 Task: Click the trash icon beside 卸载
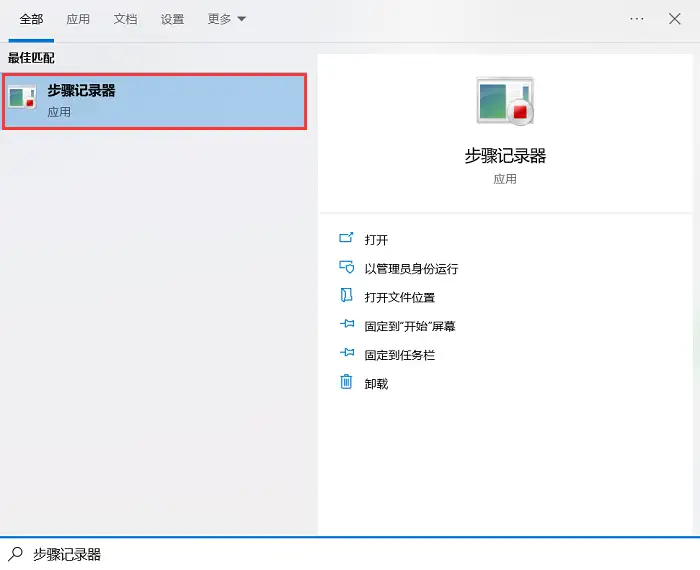tap(346, 382)
